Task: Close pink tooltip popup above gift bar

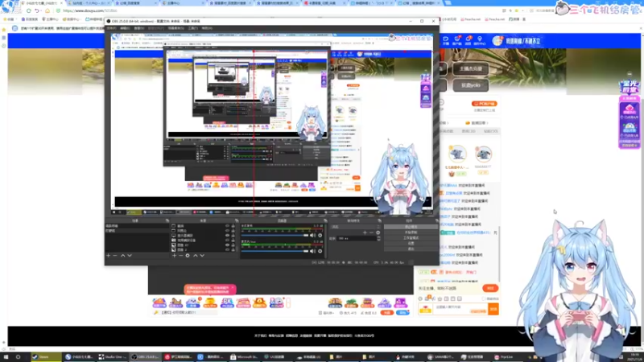Action: [232, 288]
